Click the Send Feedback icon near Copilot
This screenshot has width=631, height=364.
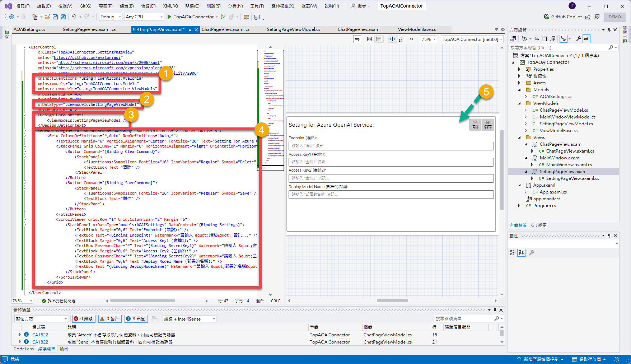597,17
